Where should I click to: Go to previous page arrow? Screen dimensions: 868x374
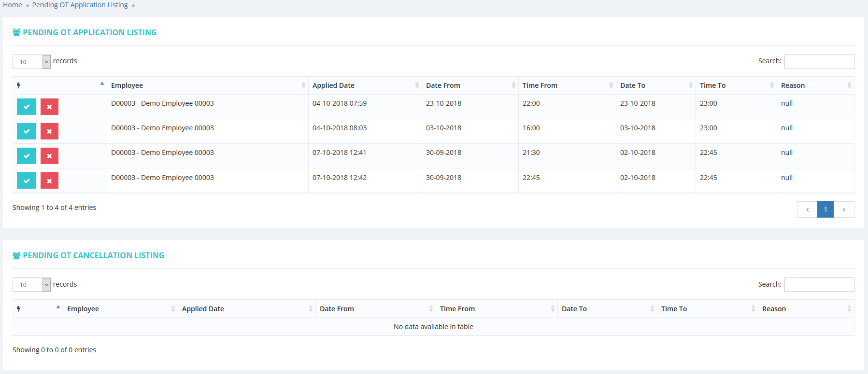pyautogui.click(x=807, y=209)
